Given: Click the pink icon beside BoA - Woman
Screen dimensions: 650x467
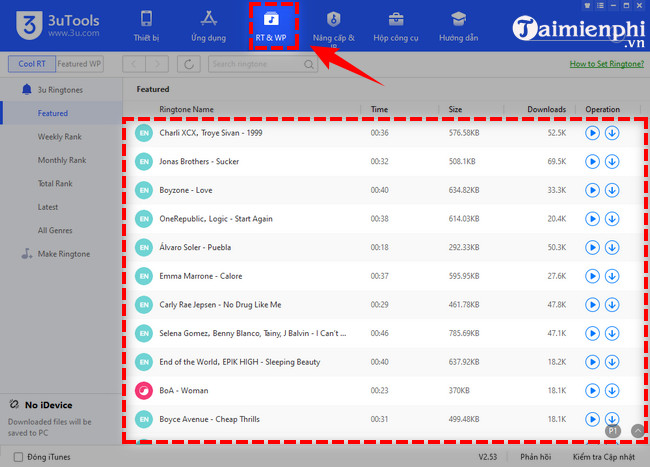Looking at the screenshot, I should click(x=144, y=391).
